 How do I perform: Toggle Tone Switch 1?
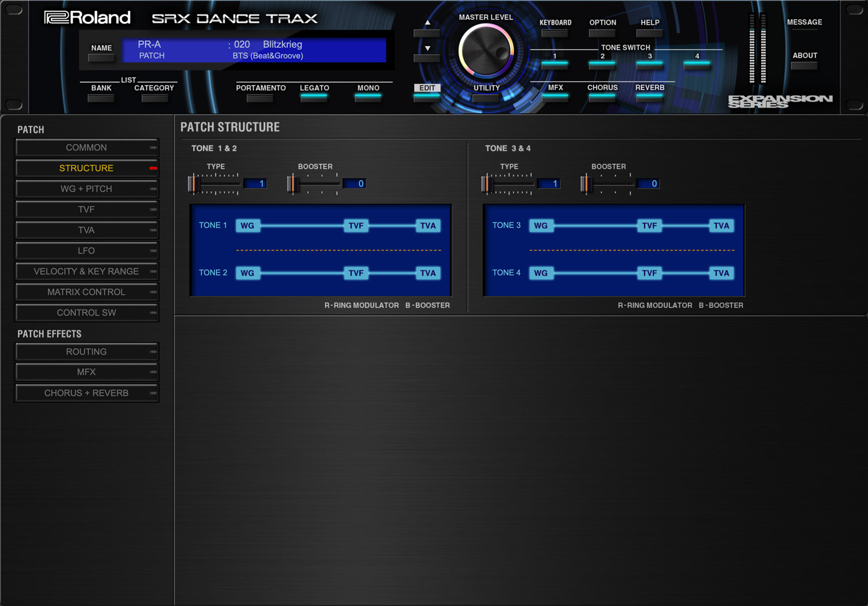[554, 61]
